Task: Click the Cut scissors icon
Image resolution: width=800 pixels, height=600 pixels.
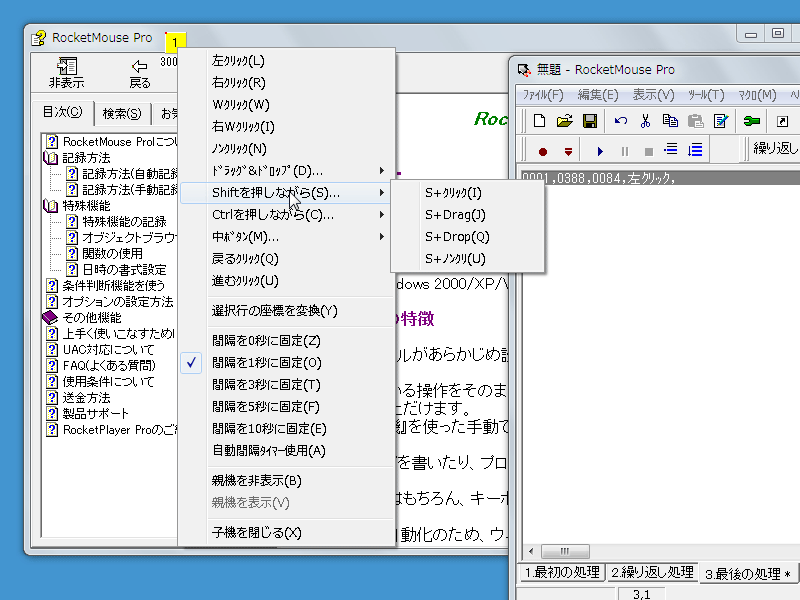Action: (x=645, y=121)
